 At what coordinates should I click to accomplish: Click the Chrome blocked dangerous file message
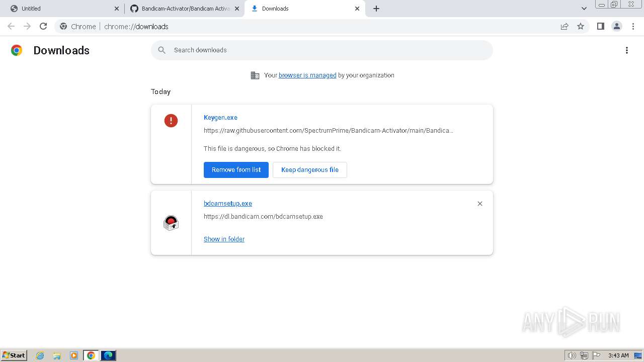[x=272, y=149]
